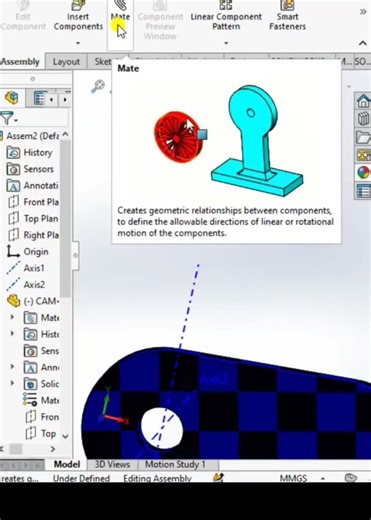Select the top-level History folder

click(x=30, y=152)
